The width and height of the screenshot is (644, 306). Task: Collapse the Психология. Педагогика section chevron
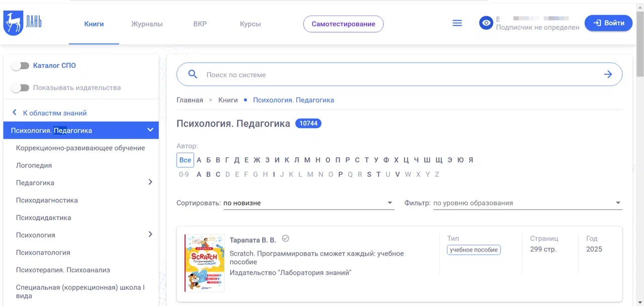coord(150,130)
